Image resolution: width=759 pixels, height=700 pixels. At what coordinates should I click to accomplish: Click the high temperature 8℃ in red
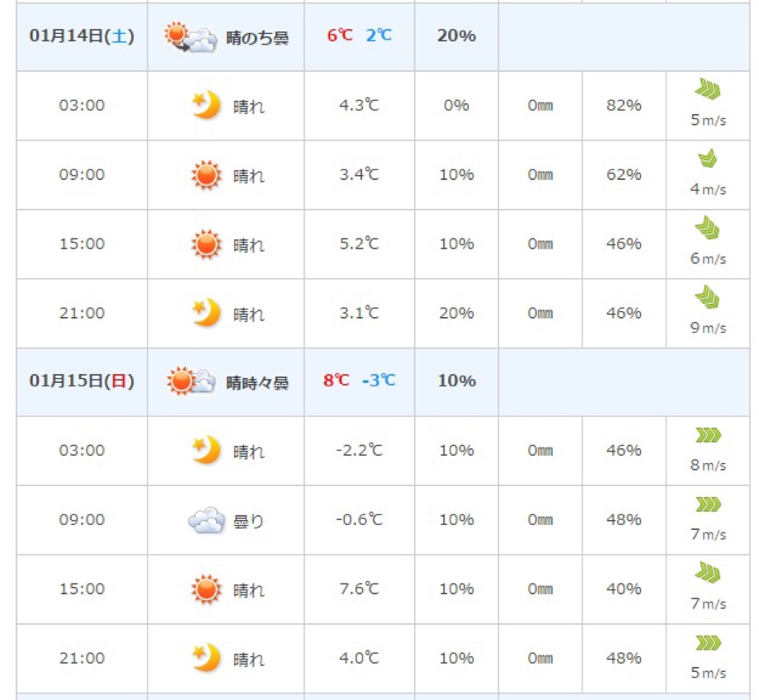(337, 381)
